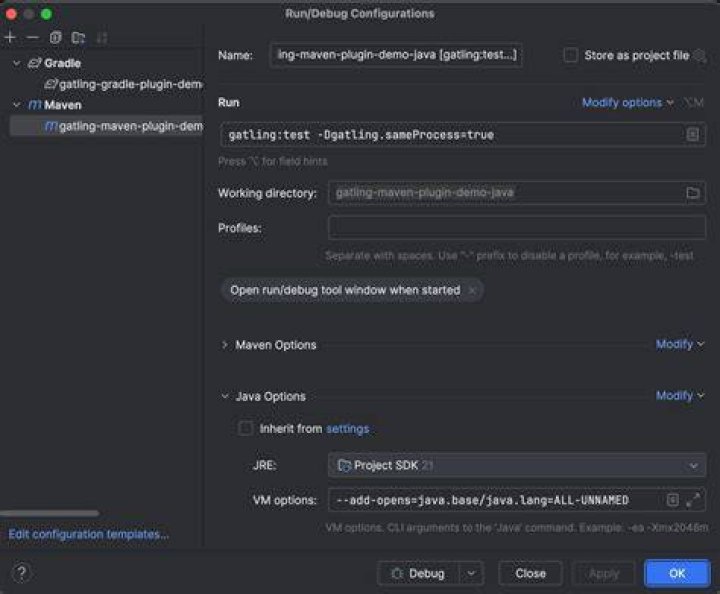Open the Modify options dropdown
Screen dimensions: 720x594
pyautogui.click(x=627, y=102)
